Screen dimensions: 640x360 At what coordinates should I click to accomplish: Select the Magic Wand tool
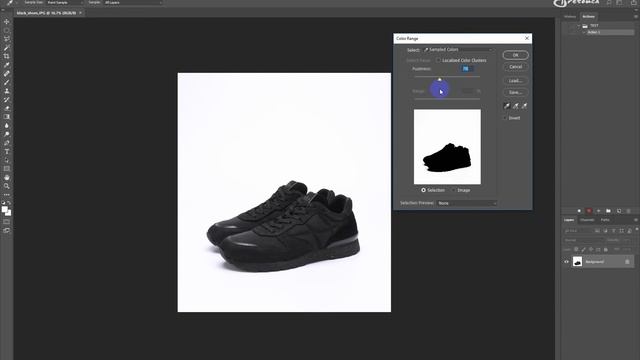pos(7,48)
